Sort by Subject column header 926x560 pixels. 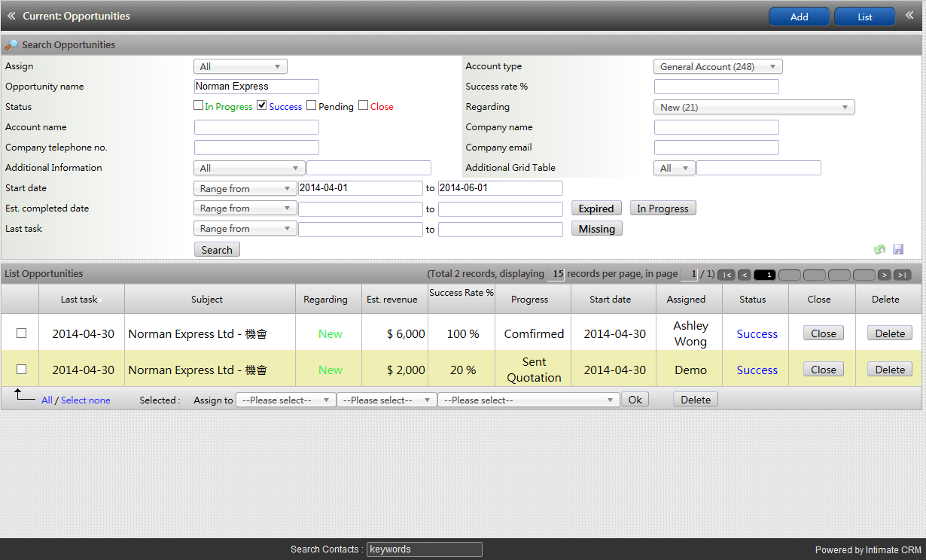[207, 300]
